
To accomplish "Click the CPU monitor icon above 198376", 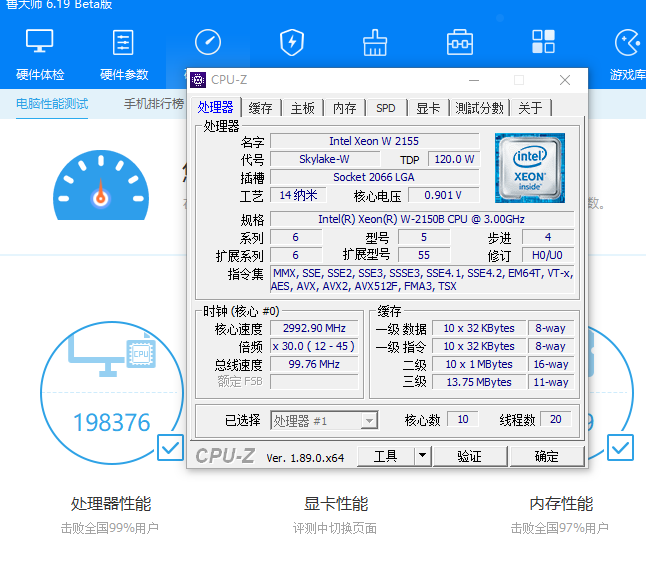I will (x=112, y=354).
